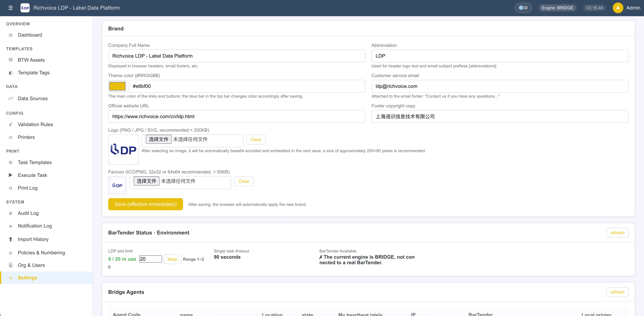Image resolution: width=644 pixels, height=316 pixels.
Task: Navigate to Data Sources
Action: (x=46, y=98)
